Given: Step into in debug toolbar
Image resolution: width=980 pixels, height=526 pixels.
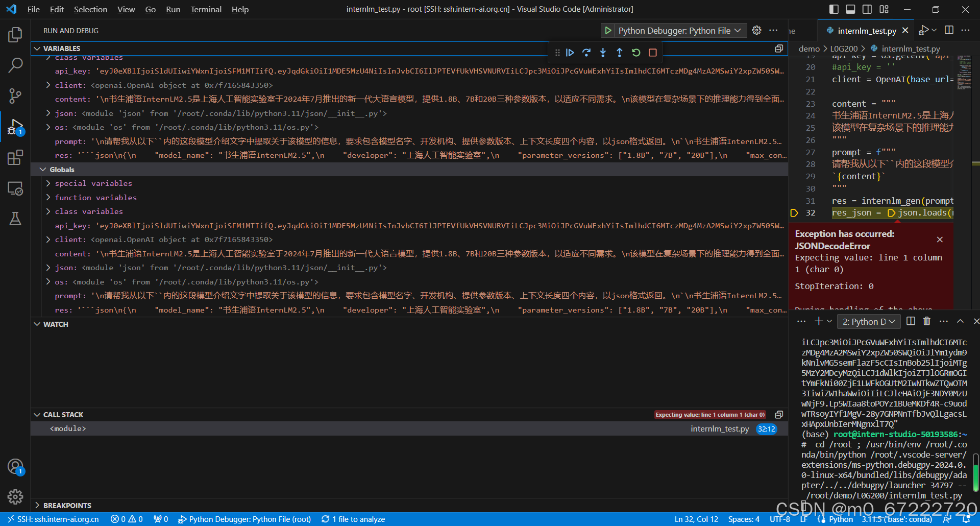Looking at the screenshot, I should click(x=603, y=53).
